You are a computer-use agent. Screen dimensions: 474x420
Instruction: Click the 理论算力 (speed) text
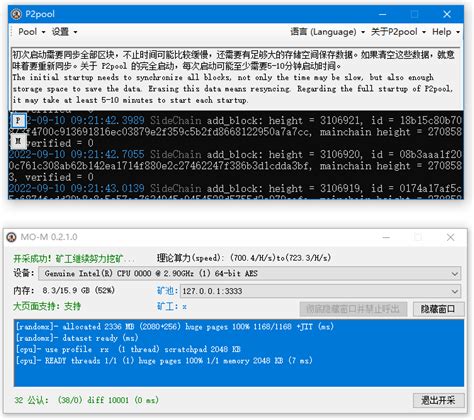click(244, 258)
